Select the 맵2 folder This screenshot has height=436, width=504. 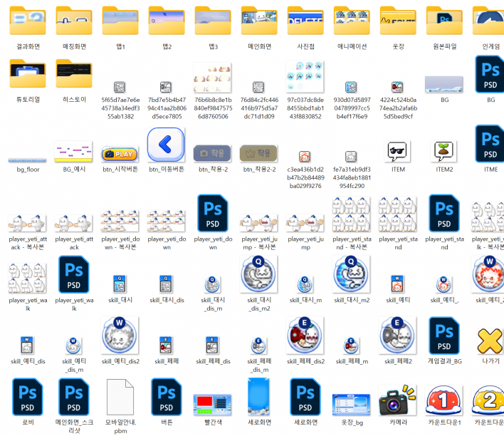[167, 21]
